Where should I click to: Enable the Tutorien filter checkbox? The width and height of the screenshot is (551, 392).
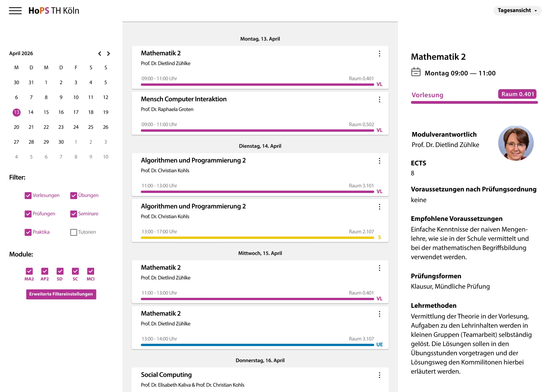click(x=74, y=232)
